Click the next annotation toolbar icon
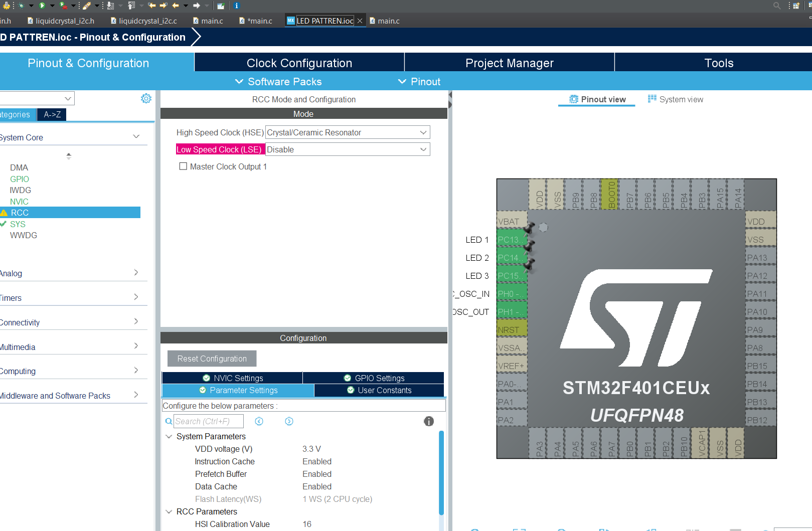 click(111, 6)
